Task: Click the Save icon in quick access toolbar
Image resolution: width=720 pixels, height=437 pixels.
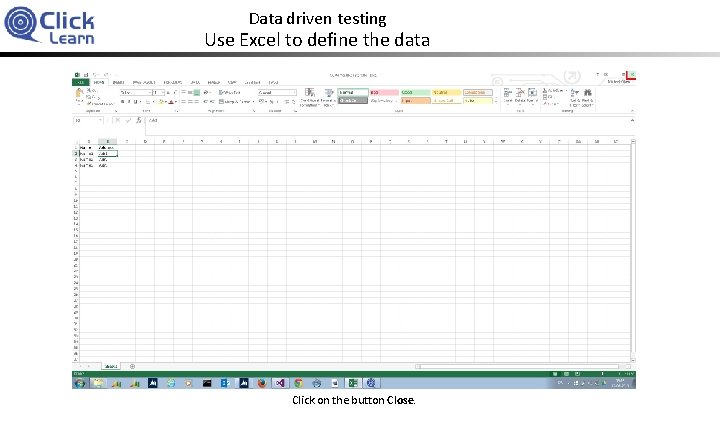Action: (86, 75)
